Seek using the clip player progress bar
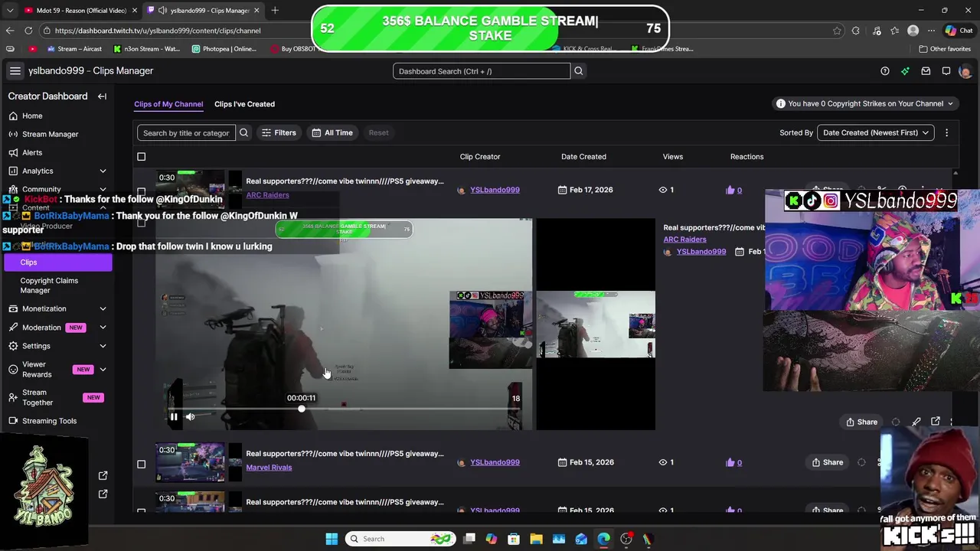Viewport: 980px width, 551px height. [x=345, y=409]
